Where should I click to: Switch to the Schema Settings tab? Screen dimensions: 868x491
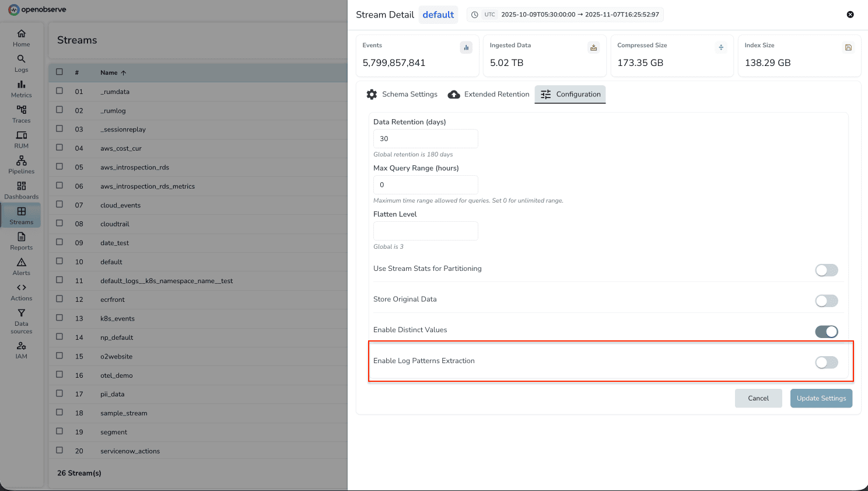point(402,95)
